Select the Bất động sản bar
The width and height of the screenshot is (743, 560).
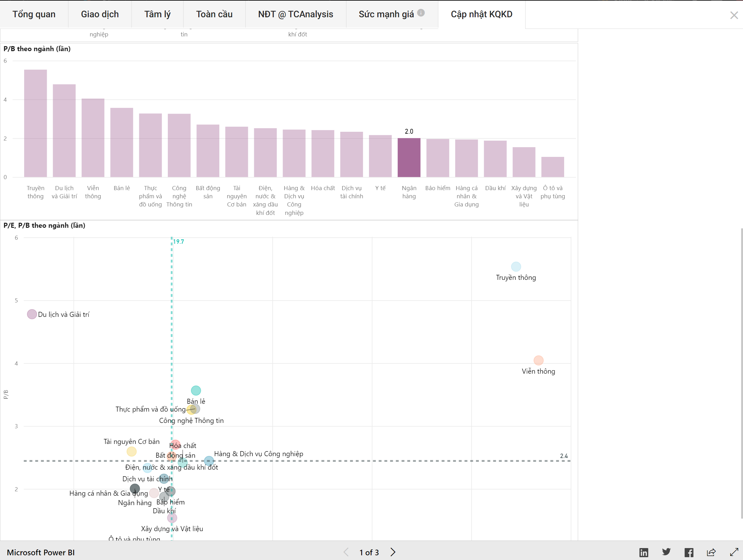coord(208,151)
